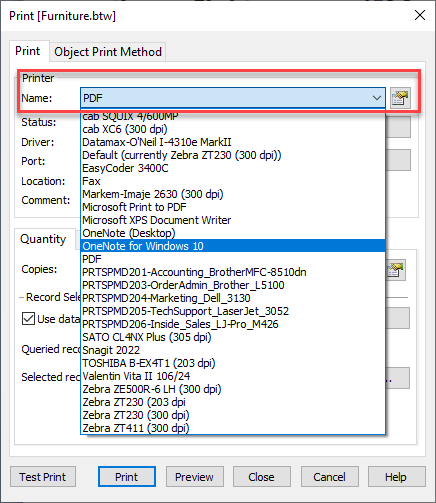The height and width of the screenshot is (503, 436).
Task: Open the Preview button
Action: coord(195,477)
